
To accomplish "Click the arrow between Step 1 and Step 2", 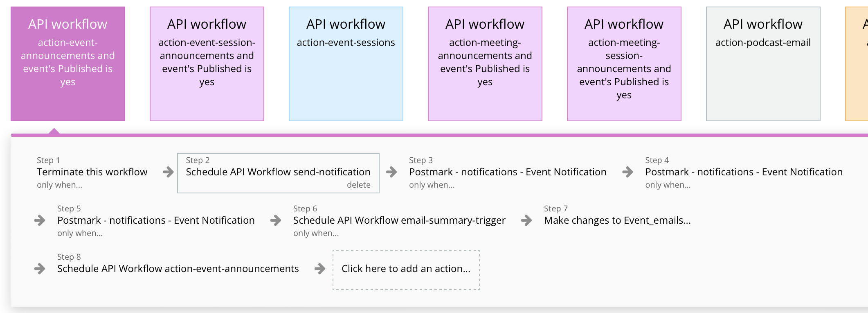I will tap(168, 172).
